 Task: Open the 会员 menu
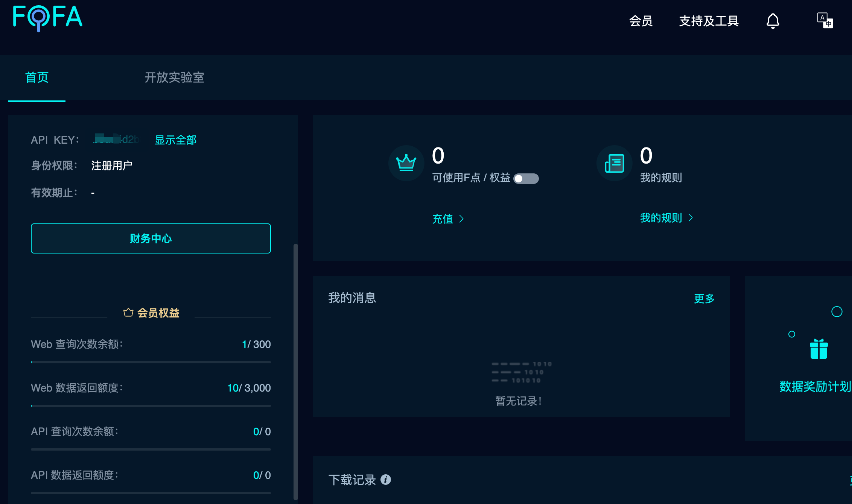click(x=641, y=21)
